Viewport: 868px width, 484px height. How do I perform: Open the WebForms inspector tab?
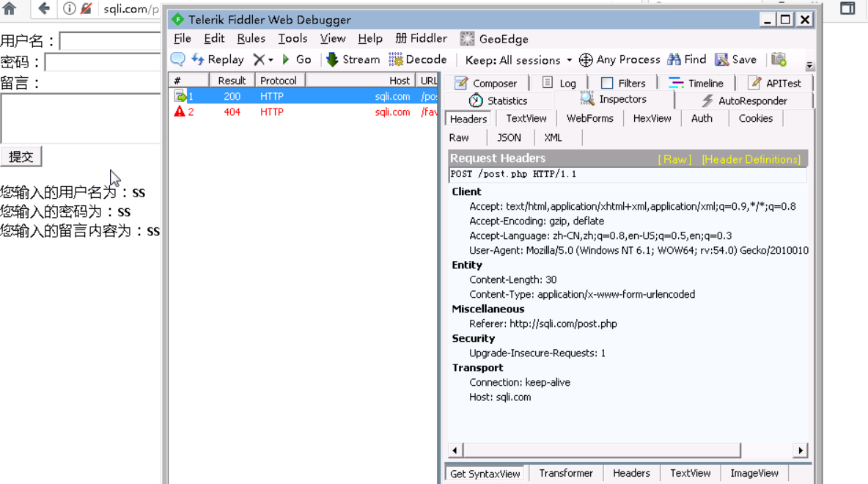[589, 119]
